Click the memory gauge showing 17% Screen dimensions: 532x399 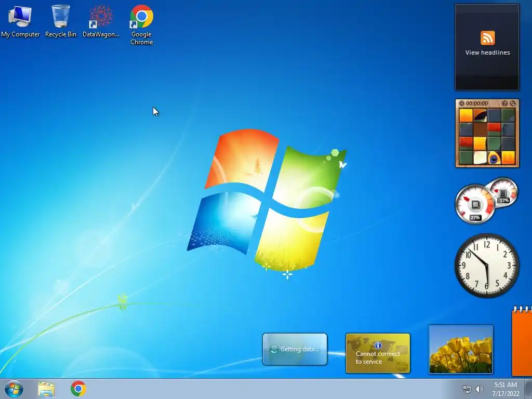[x=503, y=192]
